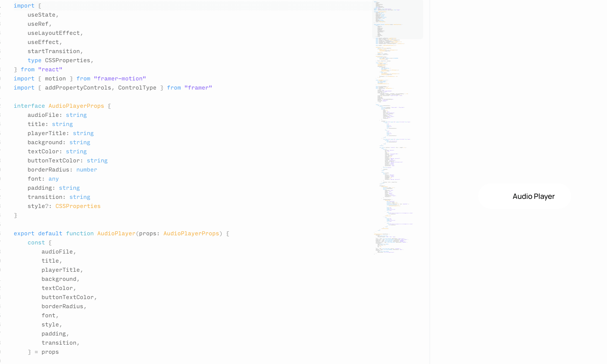Click the "framer-motion" import string
Image resolution: width=607 pixels, height=364 pixels.
[119, 79]
